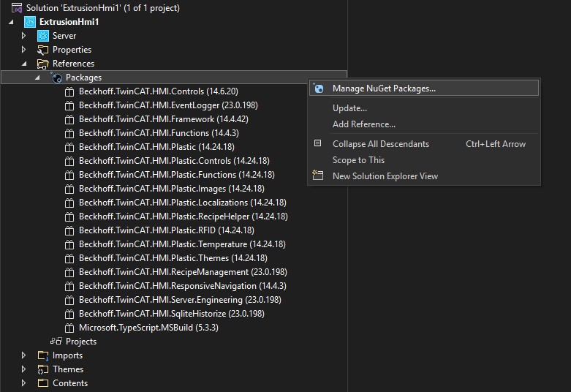This screenshot has width=571, height=392.
Task: Collapse the ExtrusionHmi1 project node
Action: click(x=11, y=22)
